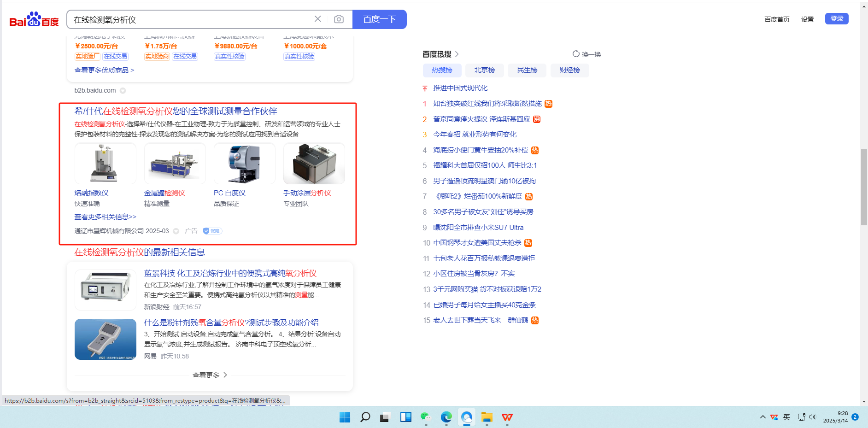Click the 百度一下 search button
Screen dimensions: 868x428
[x=380, y=19]
